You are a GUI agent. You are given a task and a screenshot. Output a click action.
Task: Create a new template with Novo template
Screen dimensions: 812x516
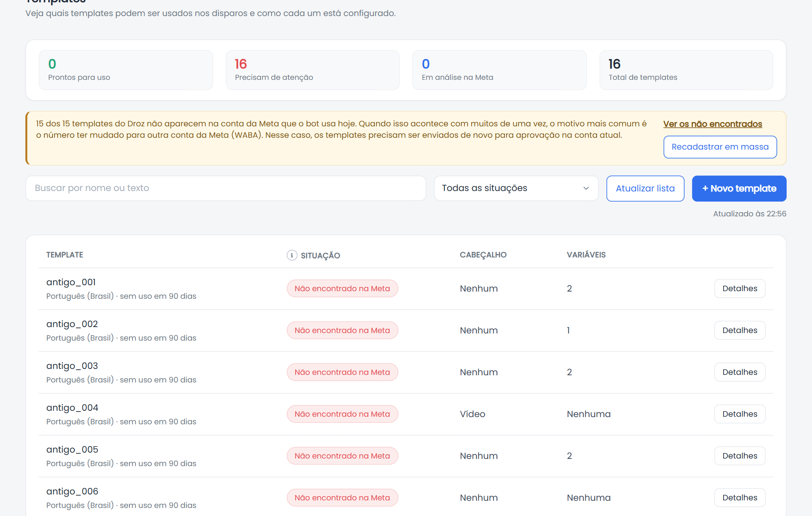739,188
